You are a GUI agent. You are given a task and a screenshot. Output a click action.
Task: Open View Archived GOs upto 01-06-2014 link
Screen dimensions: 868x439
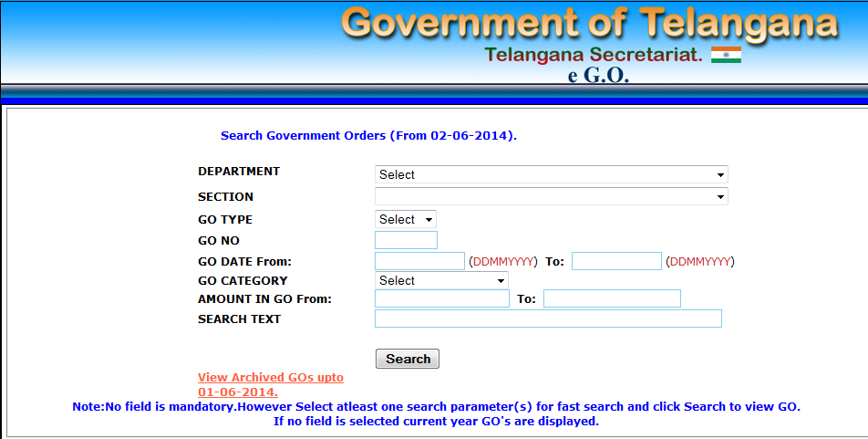pyautogui.click(x=271, y=384)
